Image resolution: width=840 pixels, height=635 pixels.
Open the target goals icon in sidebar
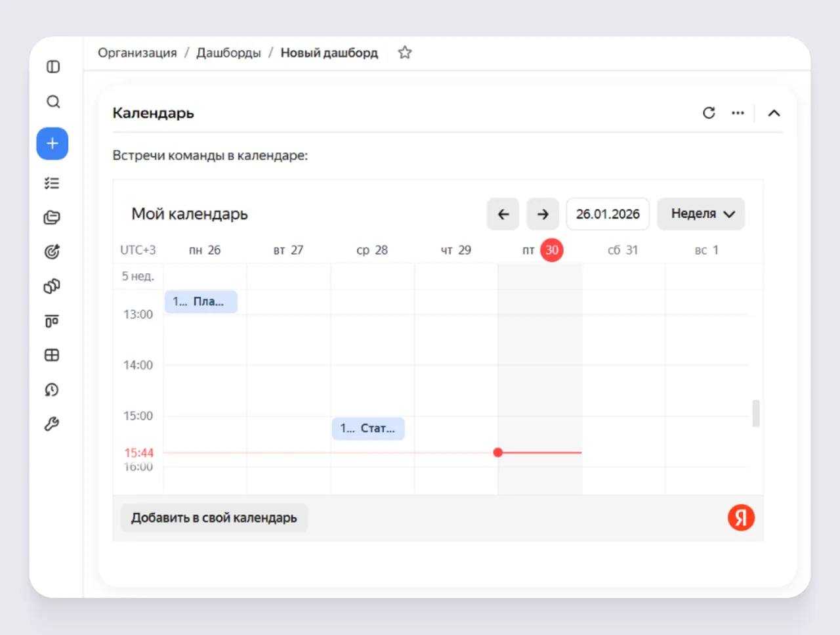(52, 252)
